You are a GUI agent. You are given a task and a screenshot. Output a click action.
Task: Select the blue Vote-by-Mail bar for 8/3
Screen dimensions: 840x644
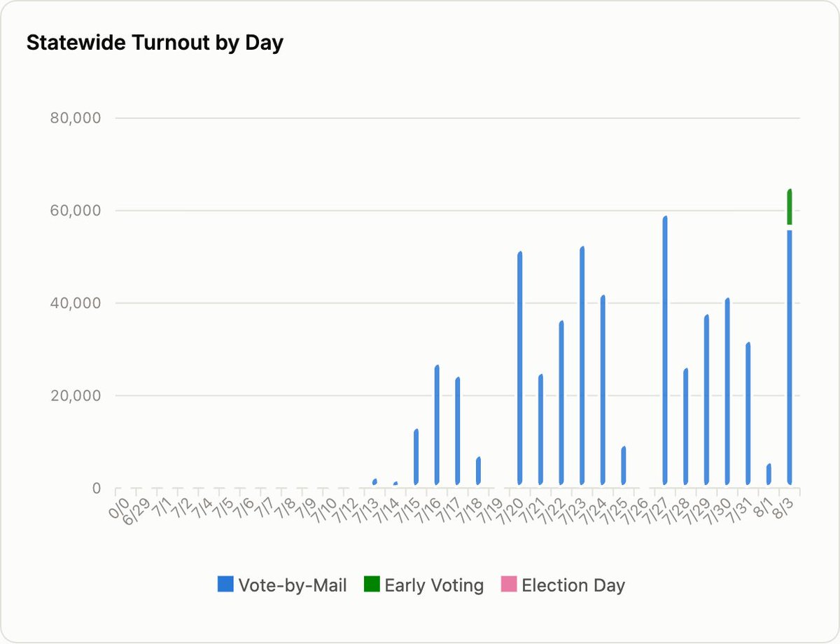click(x=790, y=357)
